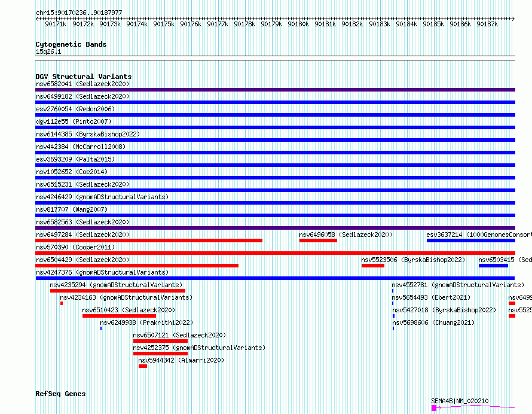Click the chr15:90170236..90187977 region label
This screenshot has height=414, width=532.
(x=79, y=13)
